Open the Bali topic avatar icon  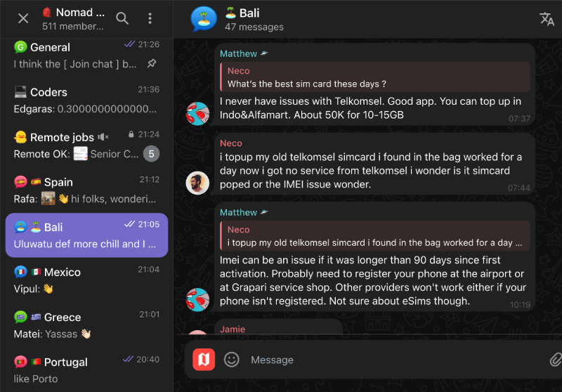click(x=204, y=19)
